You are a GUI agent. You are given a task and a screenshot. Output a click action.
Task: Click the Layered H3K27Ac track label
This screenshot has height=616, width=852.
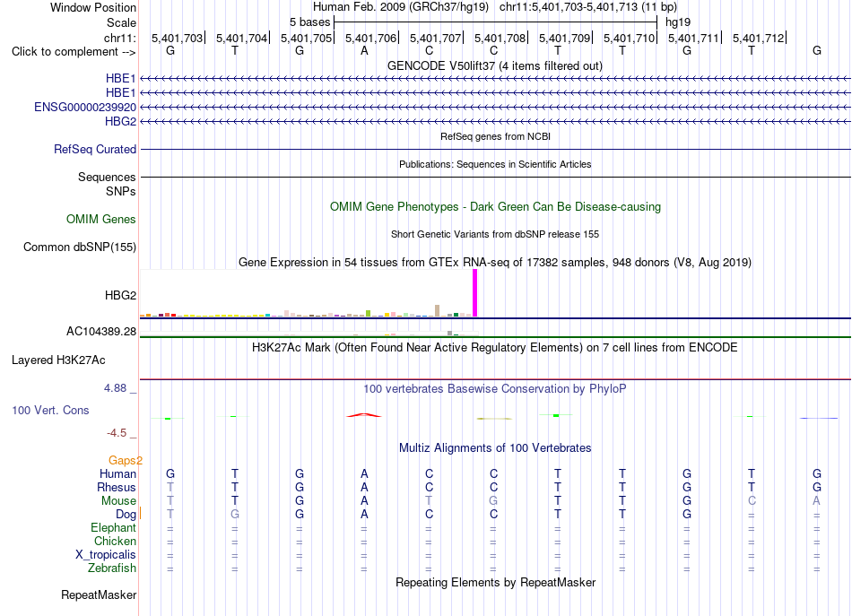(x=58, y=360)
